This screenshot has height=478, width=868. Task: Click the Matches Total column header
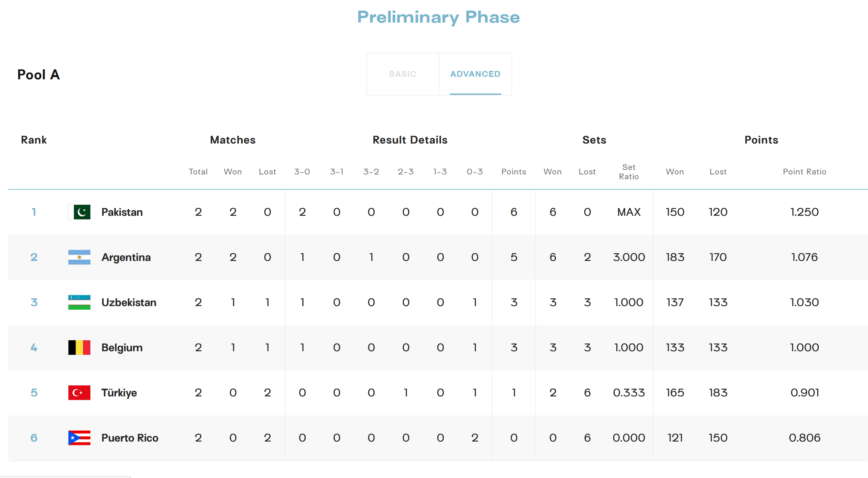tap(198, 172)
